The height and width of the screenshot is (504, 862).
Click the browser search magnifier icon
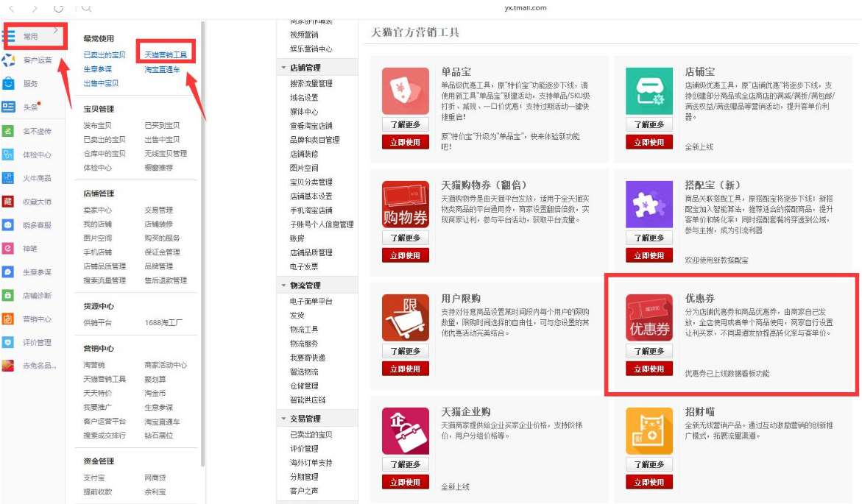(86, 8)
